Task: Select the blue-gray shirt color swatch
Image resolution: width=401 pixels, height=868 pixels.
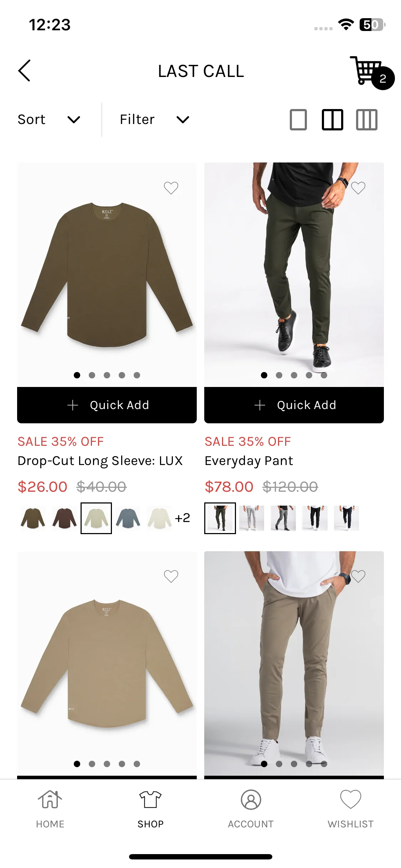Action: point(128,518)
